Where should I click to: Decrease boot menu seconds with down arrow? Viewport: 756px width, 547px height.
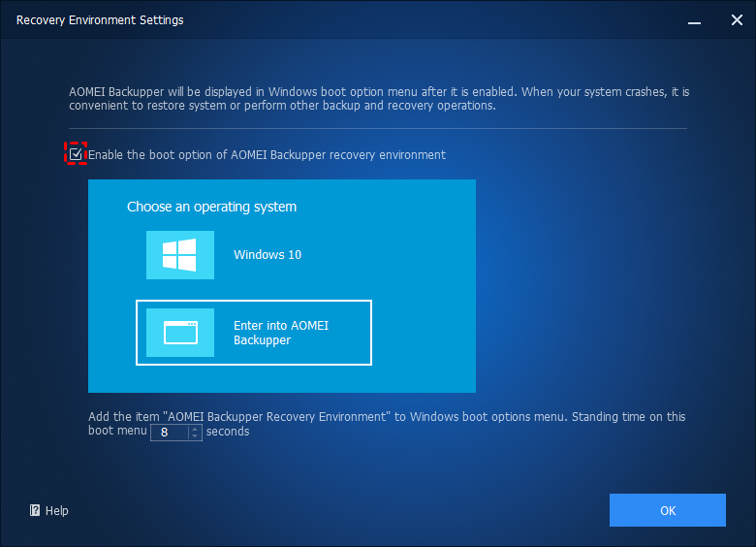(195, 435)
